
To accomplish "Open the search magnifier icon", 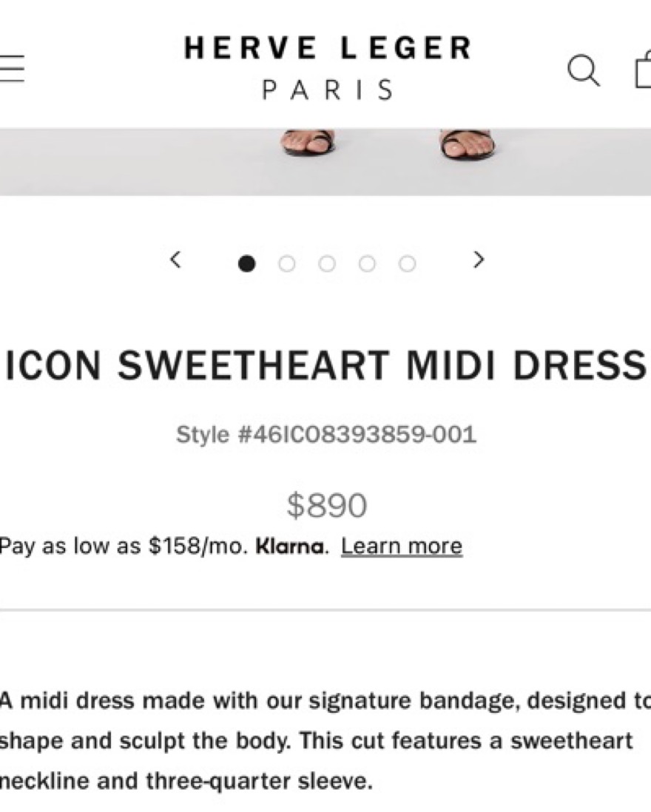I will click(x=584, y=70).
